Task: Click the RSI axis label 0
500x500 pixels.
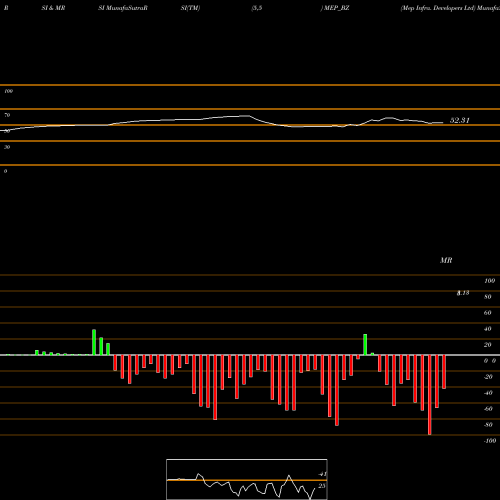Action: (5, 171)
